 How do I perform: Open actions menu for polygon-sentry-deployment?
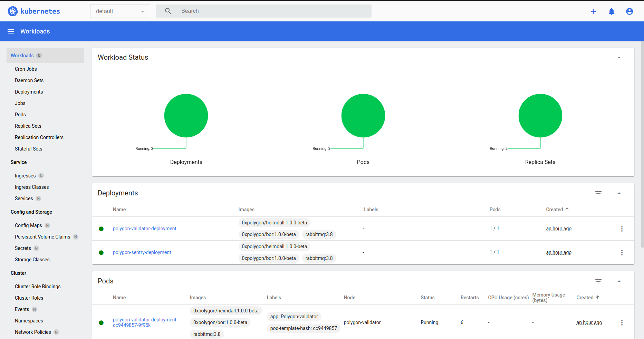(622, 253)
